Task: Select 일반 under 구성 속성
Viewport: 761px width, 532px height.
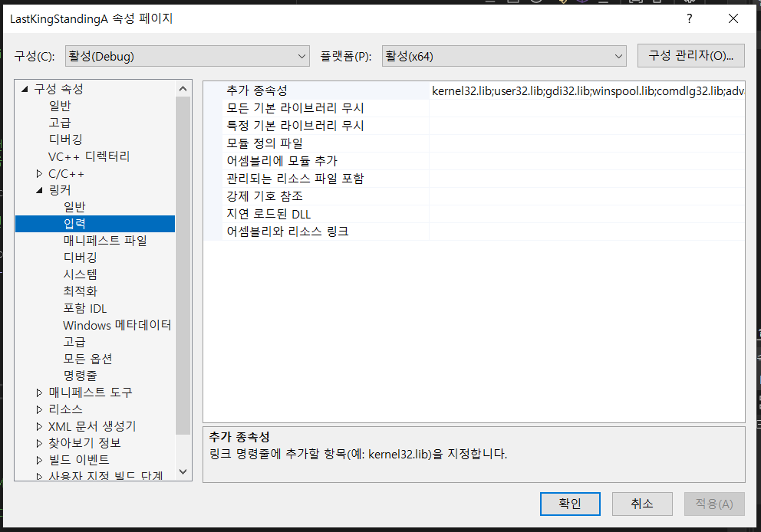Action: pyautogui.click(x=60, y=106)
